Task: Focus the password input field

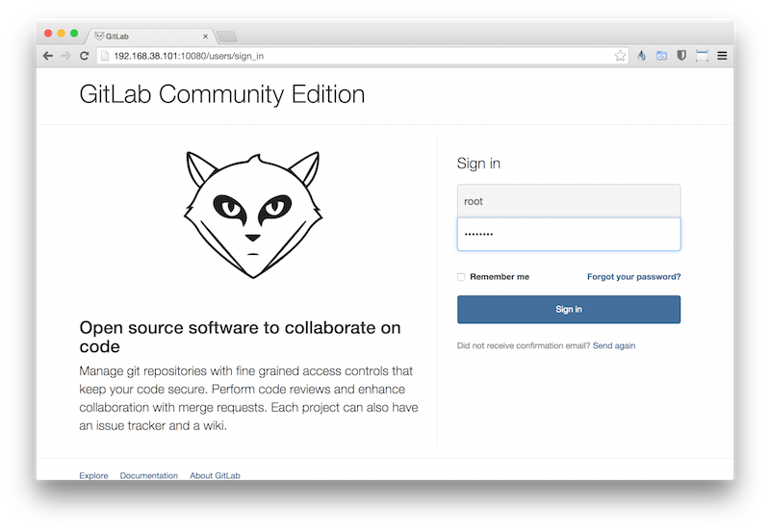Action: [568, 234]
